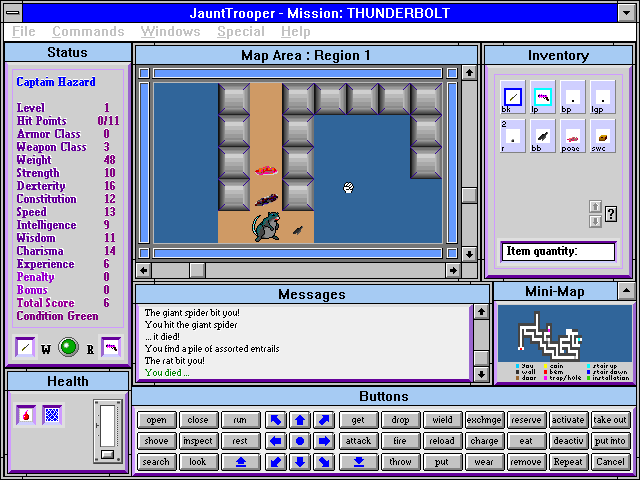Click the Health panel vertical slider handle
The image size is (640, 480).
click(x=107, y=454)
